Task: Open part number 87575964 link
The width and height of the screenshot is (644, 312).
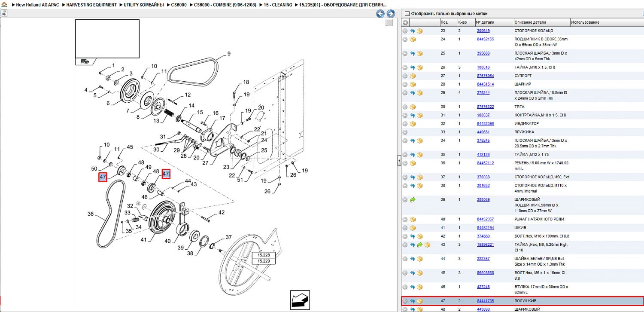Action: click(x=485, y=76)
